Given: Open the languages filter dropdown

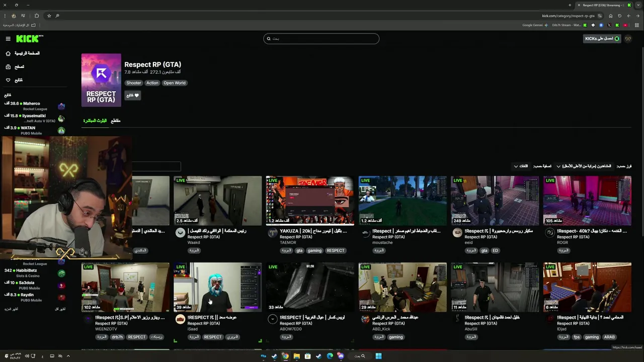Looking at the screenshot, I should [521, 166].
